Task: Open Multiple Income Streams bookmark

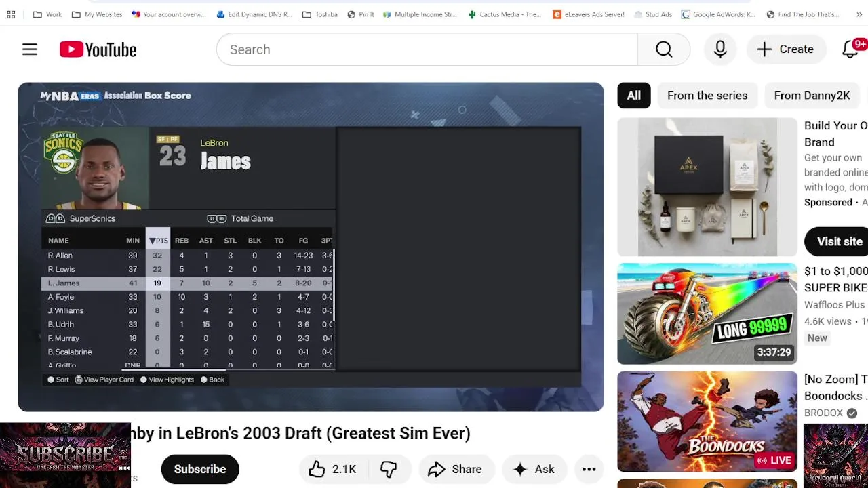Action: (x=420, y=14)
